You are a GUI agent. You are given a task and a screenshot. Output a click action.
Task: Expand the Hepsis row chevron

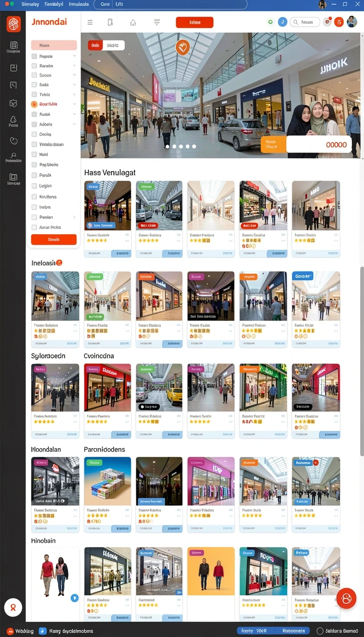coord(74,56)
